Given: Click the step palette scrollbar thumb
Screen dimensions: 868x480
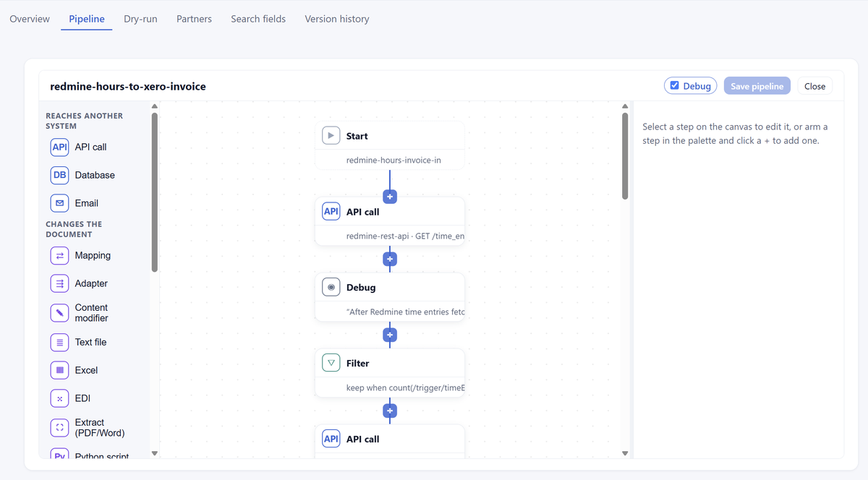Looking at the screenshot, I should 154,192.
